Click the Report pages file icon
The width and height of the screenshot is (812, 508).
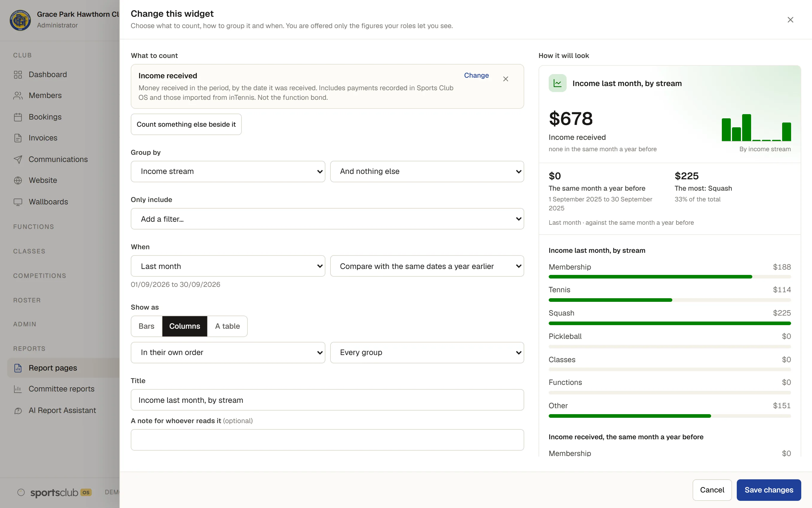18,368
